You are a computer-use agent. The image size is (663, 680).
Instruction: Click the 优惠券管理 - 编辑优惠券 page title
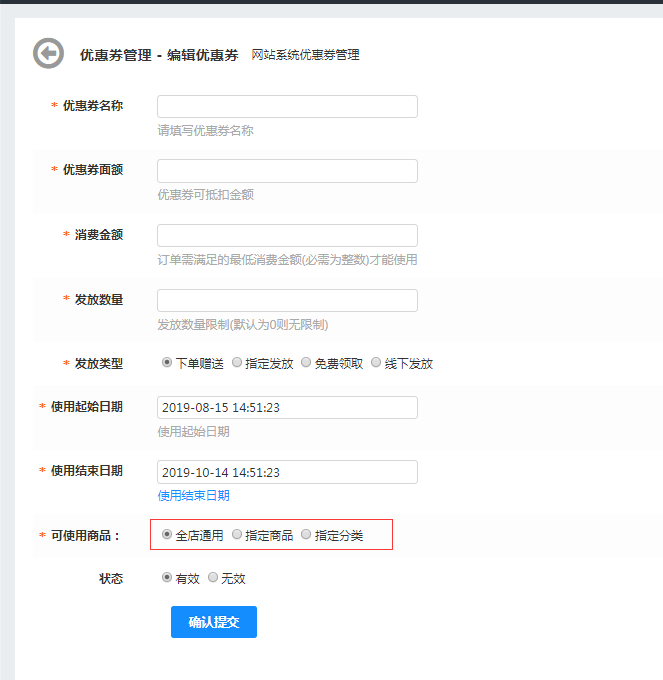[159, 55]
